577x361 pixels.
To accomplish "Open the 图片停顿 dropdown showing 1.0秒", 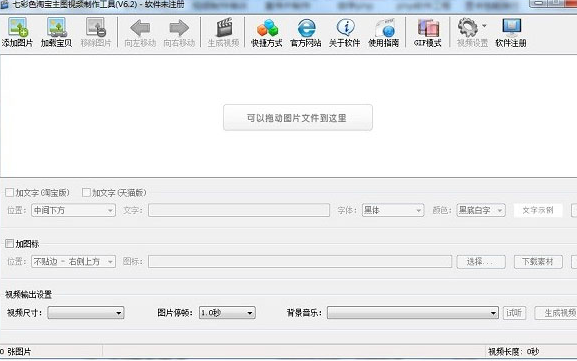I will point(227,313).
